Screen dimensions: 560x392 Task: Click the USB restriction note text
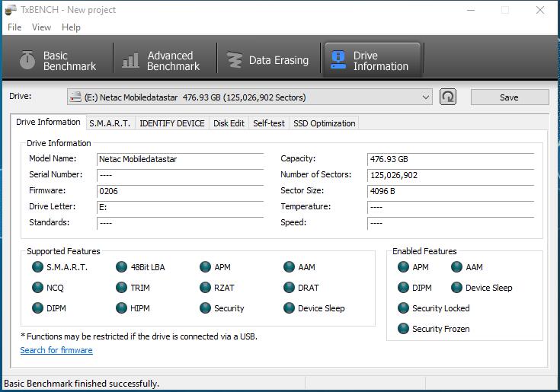[139, 336]
